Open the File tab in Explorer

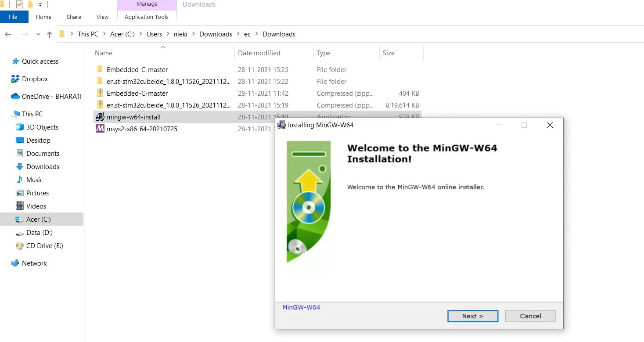coord(13,17)
